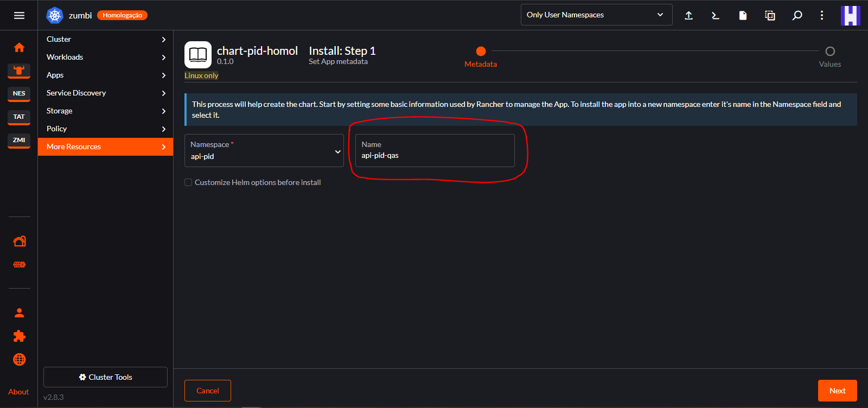
Task: Open the Extensions puzzle piece icon
Action: pos(19,336)
